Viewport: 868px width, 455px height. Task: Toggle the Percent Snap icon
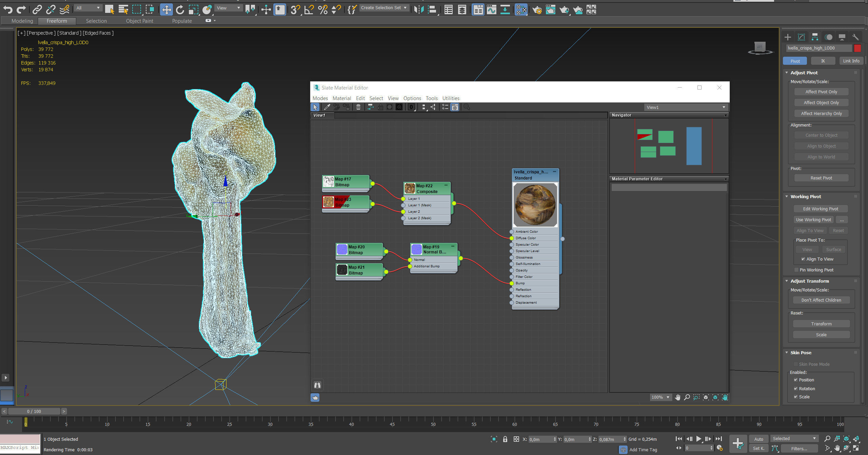pos(323,10)
